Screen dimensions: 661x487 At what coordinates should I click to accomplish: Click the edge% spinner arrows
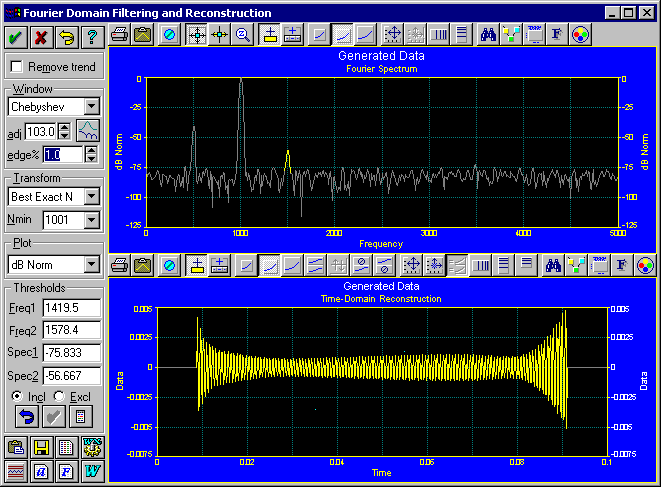[x=91, y=154]
